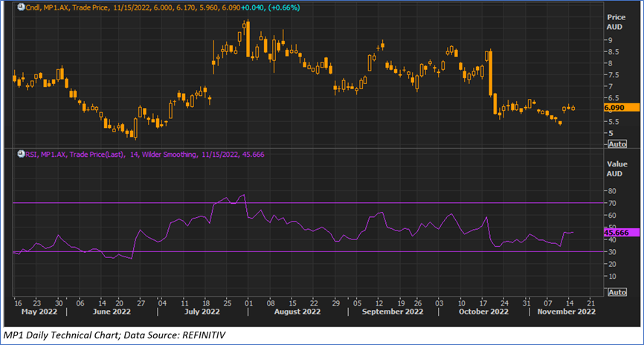Click the Value AUD axis title
This screenshot has width=644, height=345.
point(616,169)
